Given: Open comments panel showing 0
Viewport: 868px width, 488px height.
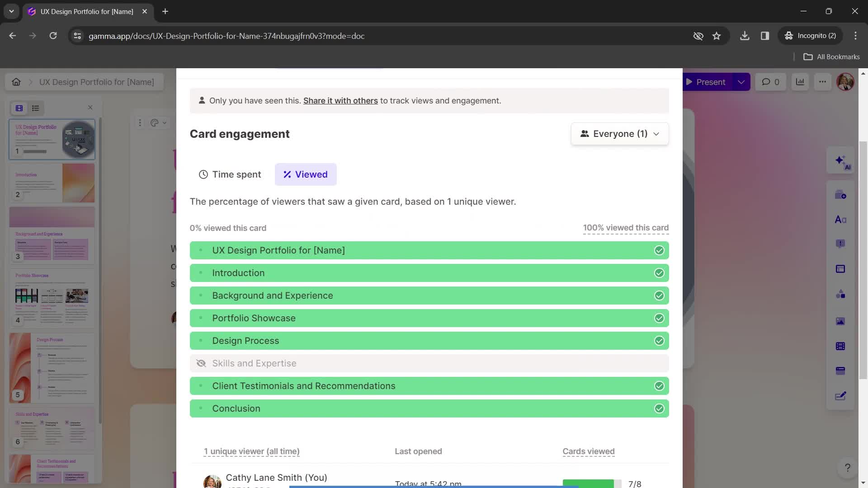Looking at the screenshot, I should pyautogui.click(x=770, y=82).
